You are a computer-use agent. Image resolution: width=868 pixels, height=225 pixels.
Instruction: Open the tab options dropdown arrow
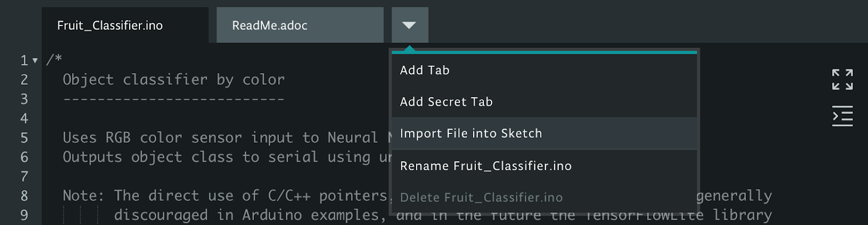410,25
